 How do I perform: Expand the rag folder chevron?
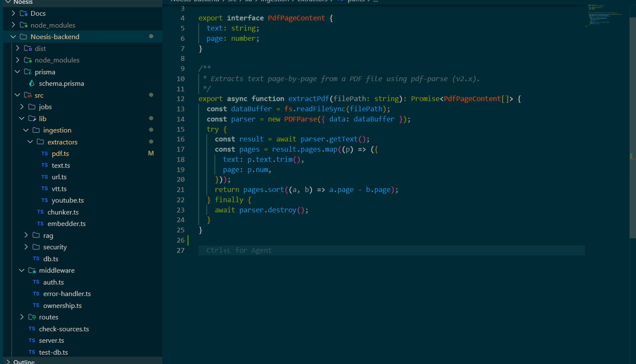26,235
